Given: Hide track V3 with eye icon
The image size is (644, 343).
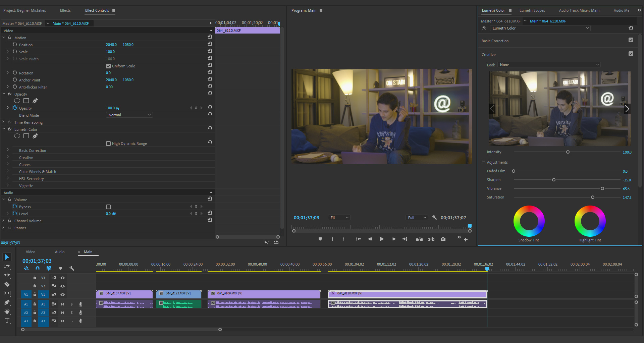Looking at the screenshot, I should [x=62, y=278].
